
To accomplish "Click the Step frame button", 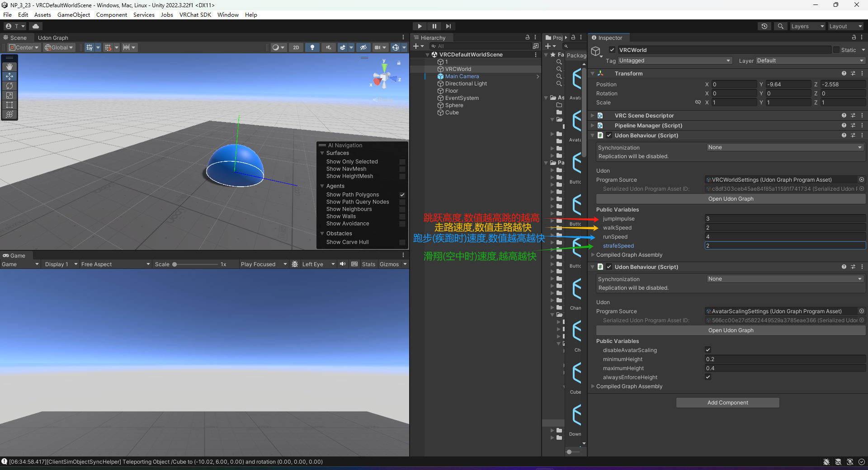I will coord(448,26).
